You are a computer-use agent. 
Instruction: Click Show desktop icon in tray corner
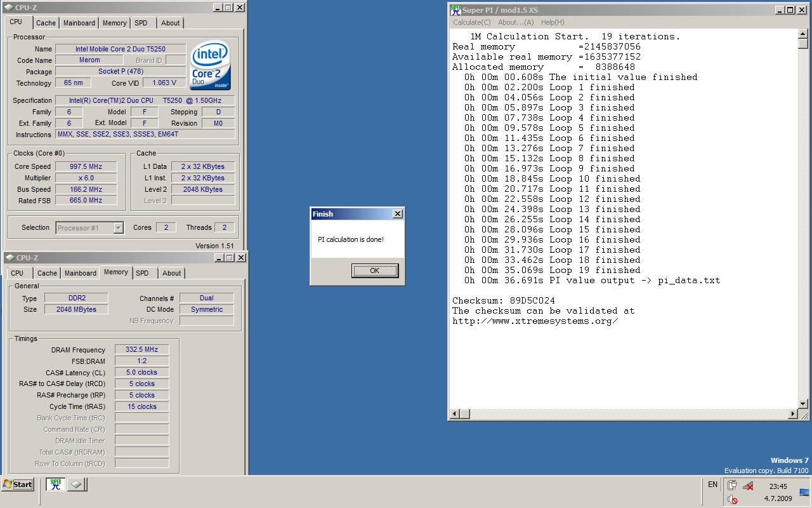(x=804, y=492)
